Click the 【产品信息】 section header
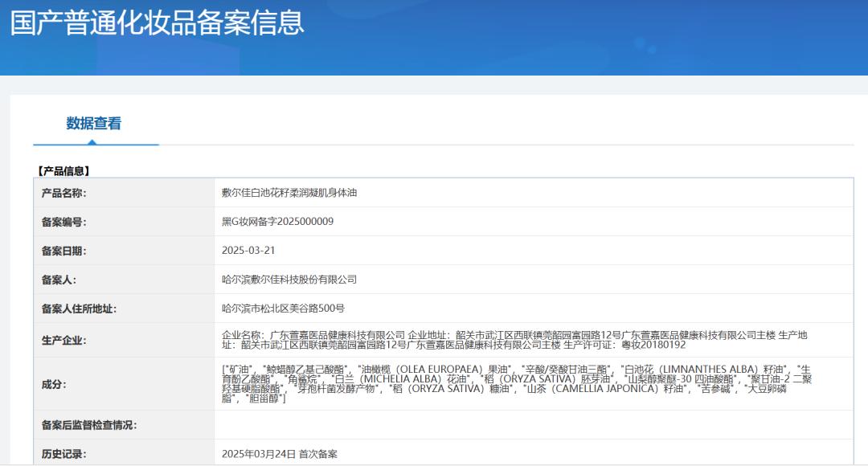Image resolution: width=868 pixels, height=466 pixels. click(64, 171)
